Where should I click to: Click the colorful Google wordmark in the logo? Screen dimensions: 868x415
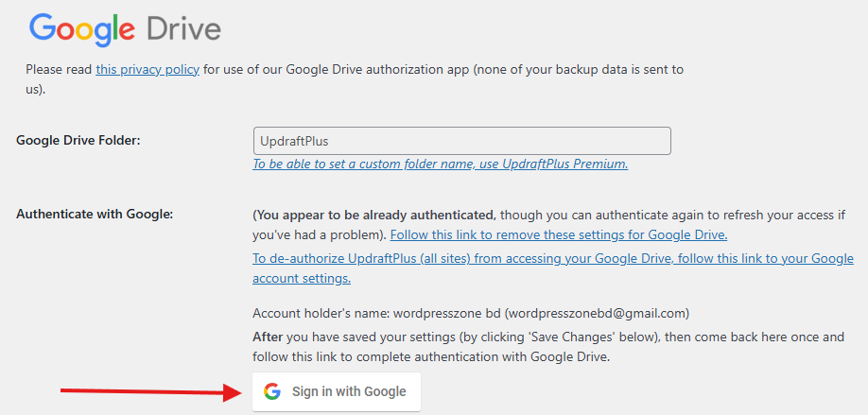click(x=82, y=30)
